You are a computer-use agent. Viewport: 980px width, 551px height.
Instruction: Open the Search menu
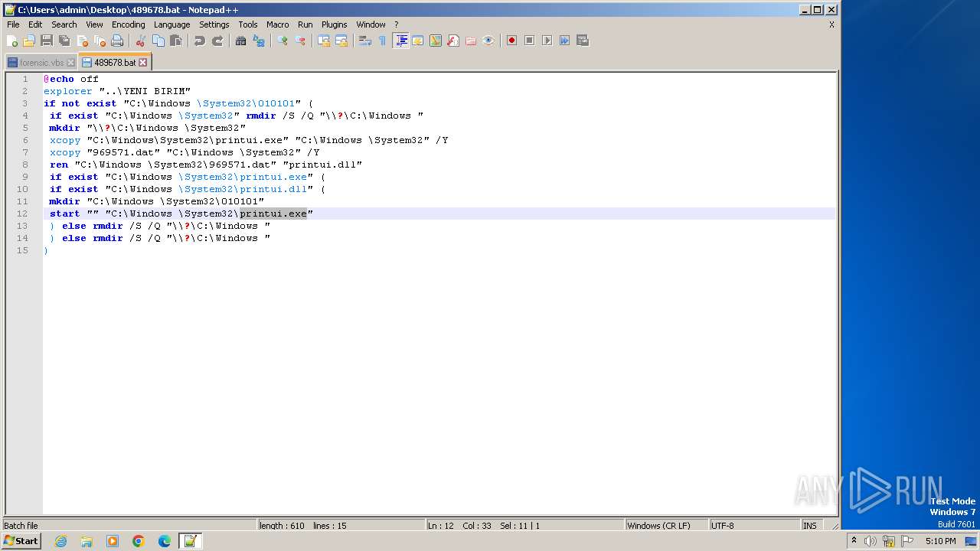coord(64,24)
